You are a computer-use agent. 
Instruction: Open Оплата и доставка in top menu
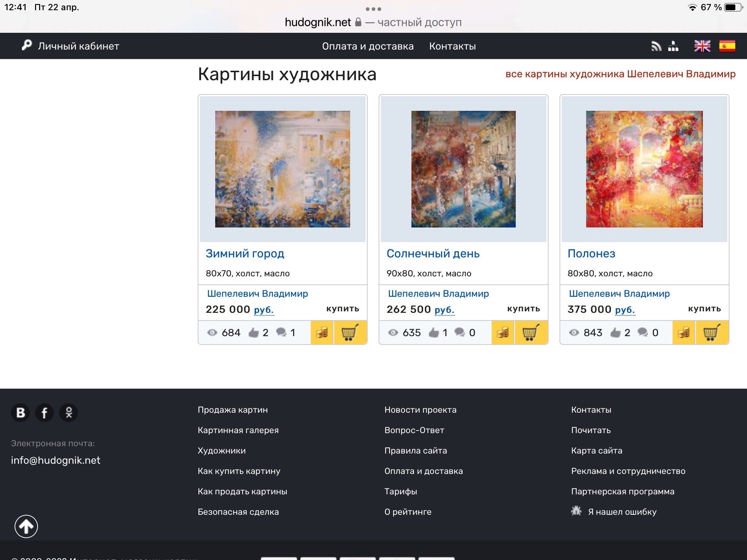click(x=368, y=46)
